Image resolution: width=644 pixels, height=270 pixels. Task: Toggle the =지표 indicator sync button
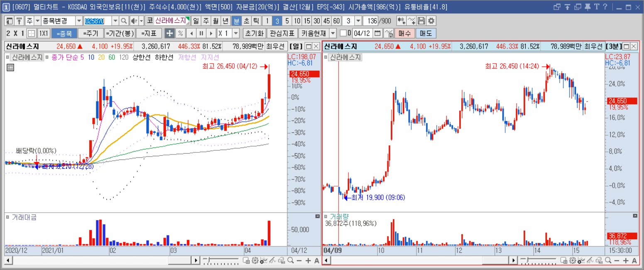149,33
